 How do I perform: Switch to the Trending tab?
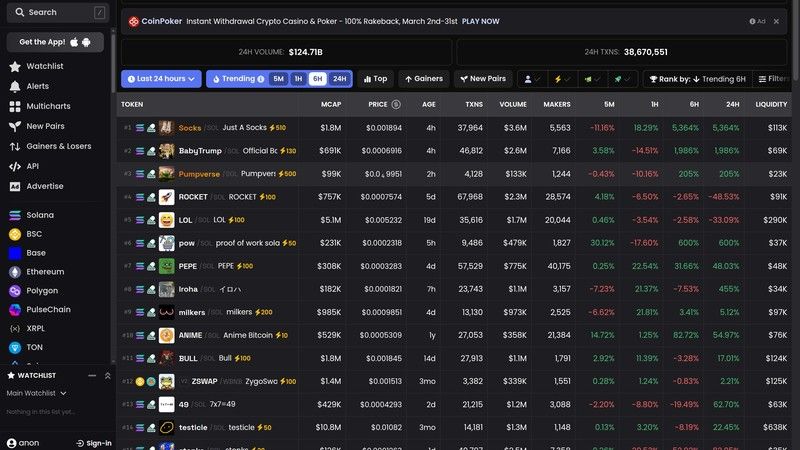point(238,79)
